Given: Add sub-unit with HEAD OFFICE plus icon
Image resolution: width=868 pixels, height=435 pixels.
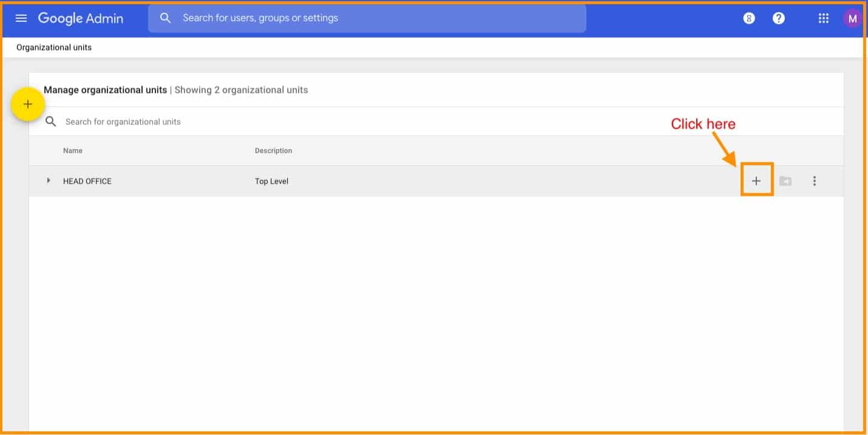Looking at the screenshot, I should (x=756, y=181).
